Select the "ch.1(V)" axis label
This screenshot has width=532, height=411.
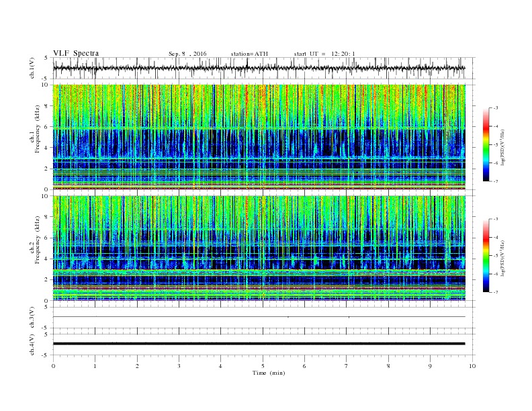[x=32, y=68]
